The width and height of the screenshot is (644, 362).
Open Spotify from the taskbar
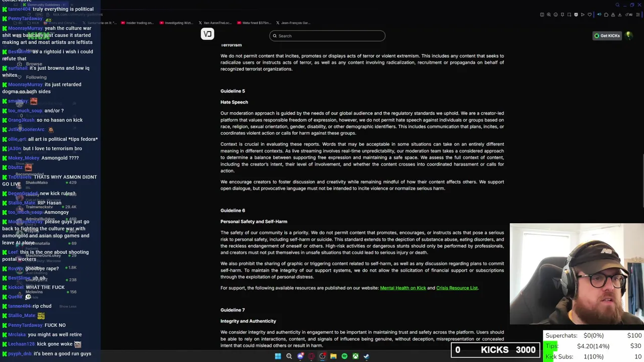click(x=345, y=356)
